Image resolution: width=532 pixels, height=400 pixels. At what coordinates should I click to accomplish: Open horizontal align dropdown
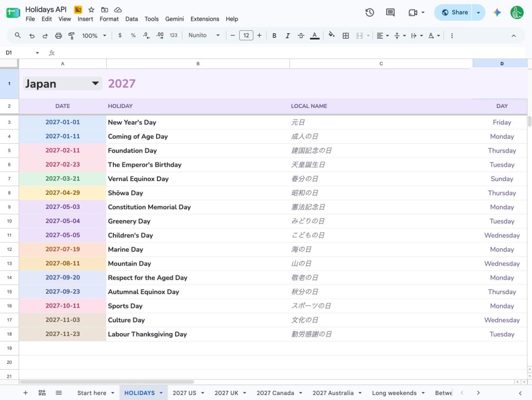pos(383,36)
